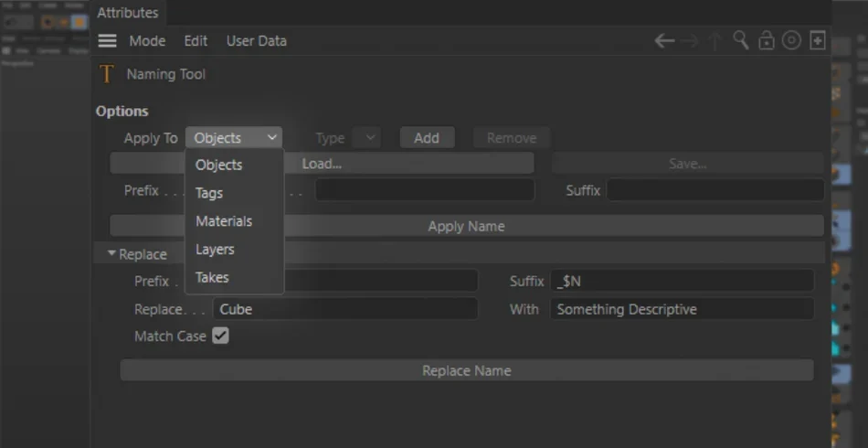Go back with the left arrow icon

[664, 41]
